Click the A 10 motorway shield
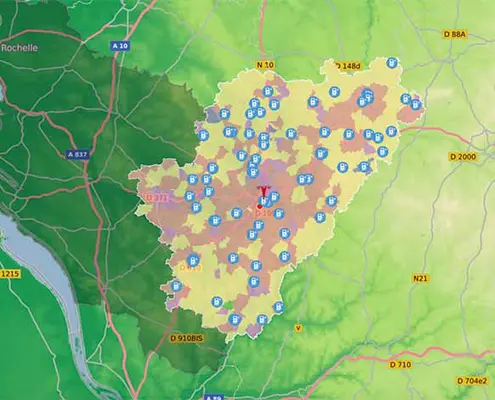 click(x=120, y=46)
